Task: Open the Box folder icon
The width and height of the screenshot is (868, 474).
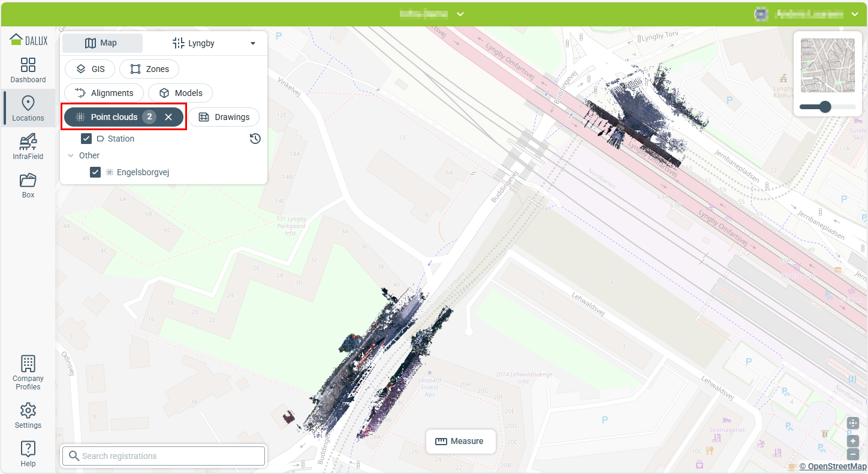Action: point(28,185)
